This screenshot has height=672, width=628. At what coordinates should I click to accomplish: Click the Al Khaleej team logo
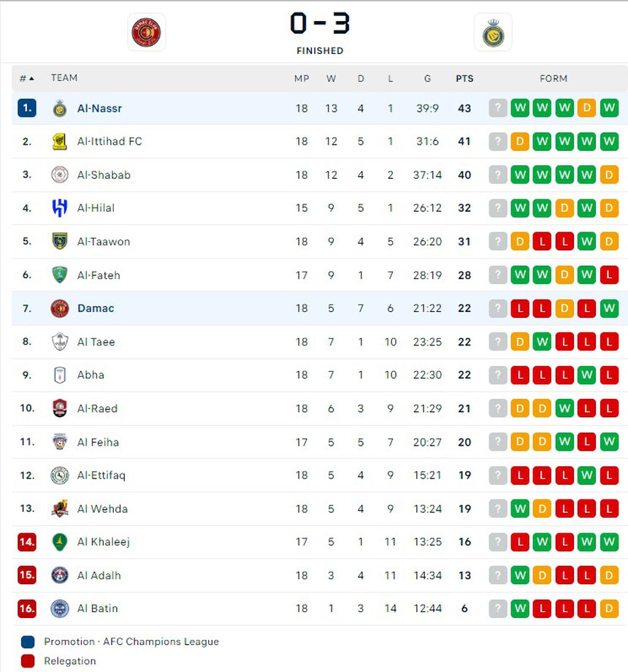pyautogui.click(x=60, y=542)
